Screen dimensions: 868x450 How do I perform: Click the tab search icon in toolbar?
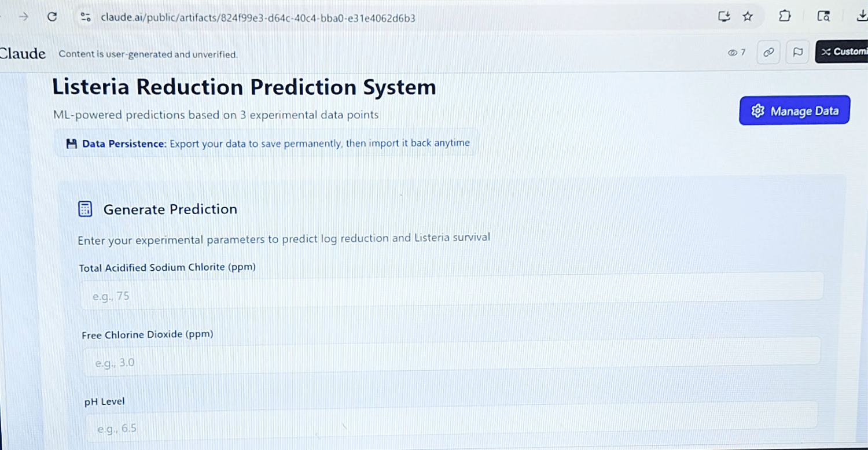tap(823, 16)
